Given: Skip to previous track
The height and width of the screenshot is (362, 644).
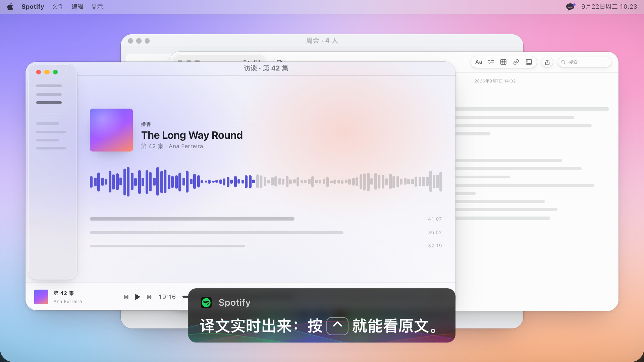Looking at the screenshot, I should [126, 297].
